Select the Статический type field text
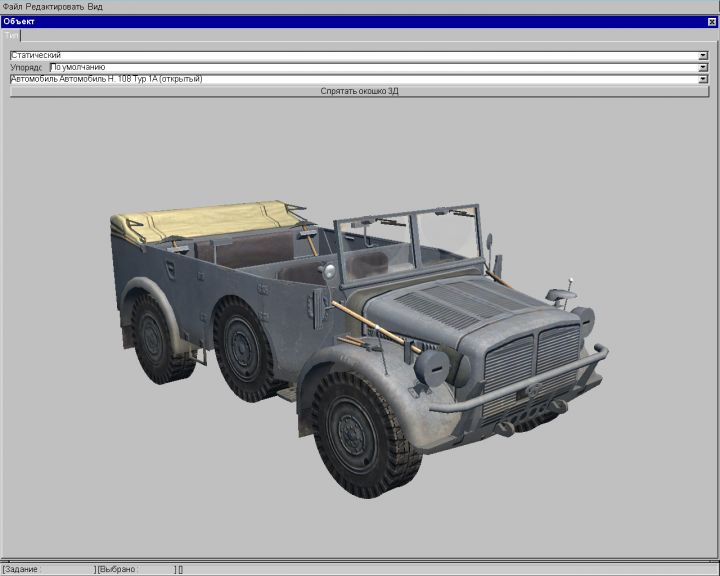The image size is (720, 576). 36,55
